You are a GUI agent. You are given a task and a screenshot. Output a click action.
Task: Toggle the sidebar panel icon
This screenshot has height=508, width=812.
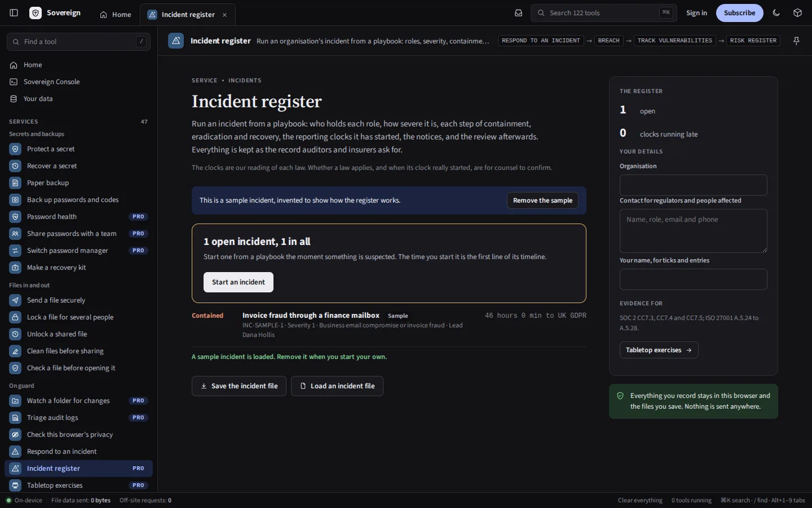click(14, 13)
